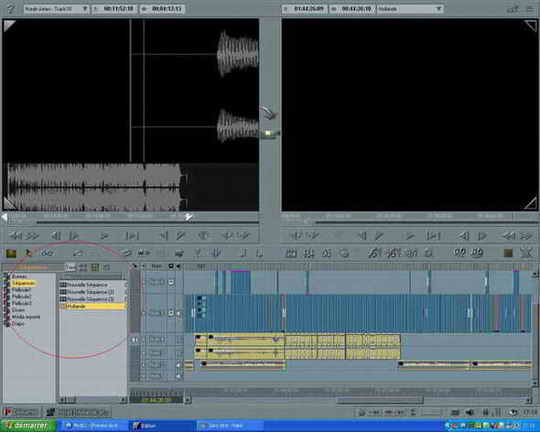This screenshot has height=432, width=540.
Task: Play from in to out in master viewer
Action: [x=433, y=236]
